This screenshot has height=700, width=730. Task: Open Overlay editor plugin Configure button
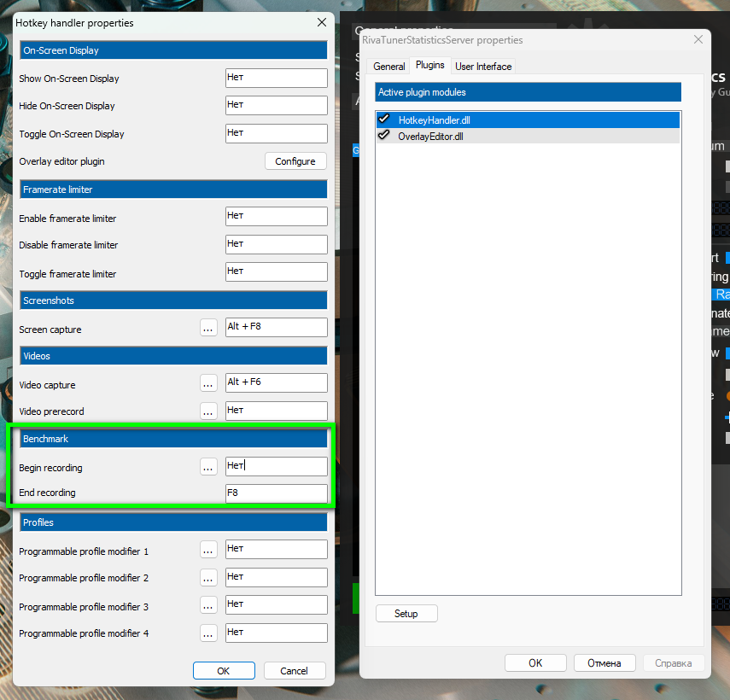coord(295,161)
